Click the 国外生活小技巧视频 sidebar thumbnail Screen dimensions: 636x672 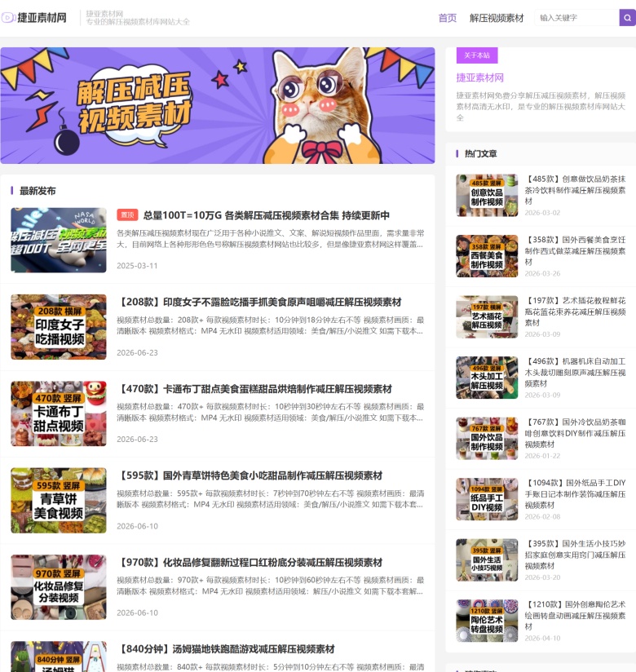(487, 560)
